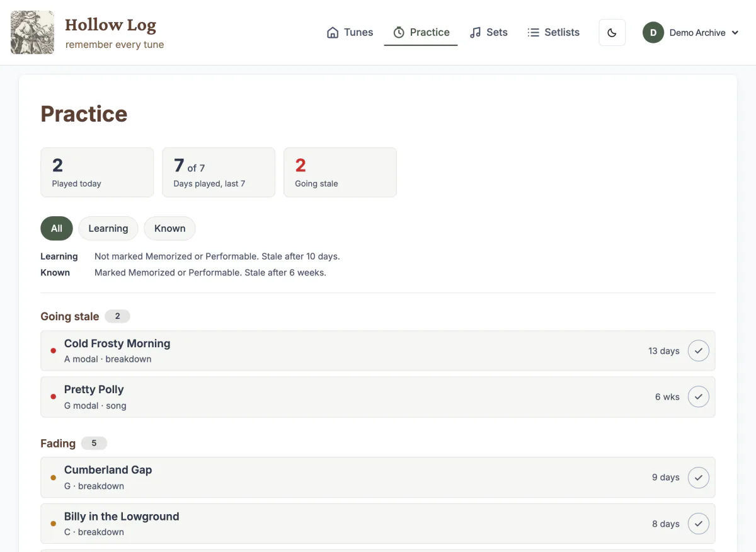756x552 pixels.
Task: Mark Cold Frosty Morning as played
Action: click(698, 351)
